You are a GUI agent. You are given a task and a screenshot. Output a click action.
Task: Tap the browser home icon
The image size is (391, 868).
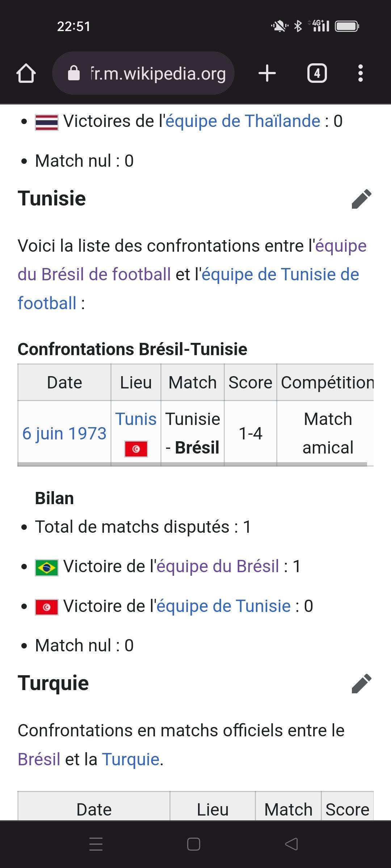tap(26, 73)
